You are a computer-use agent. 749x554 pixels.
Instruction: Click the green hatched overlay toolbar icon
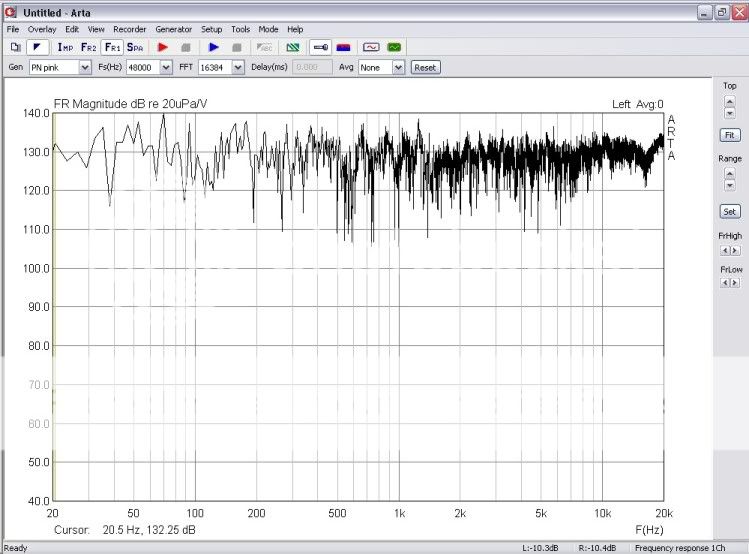click(x=293, y=47)
